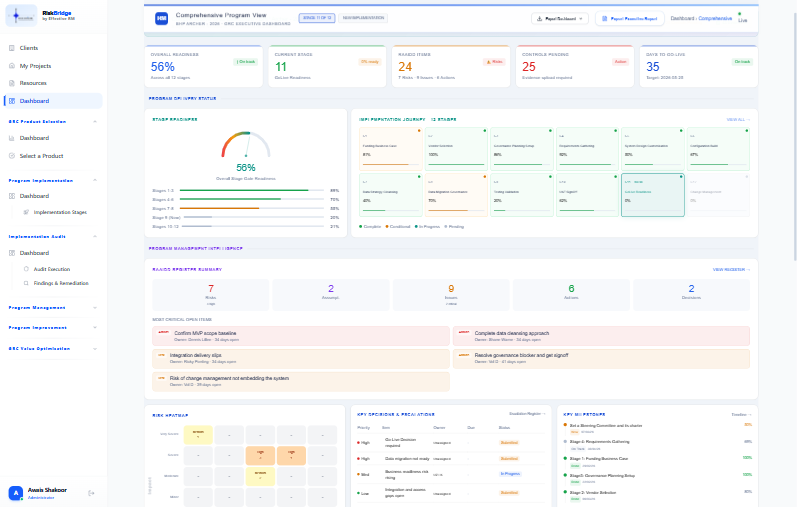Click the Select a Product icon
Image resolution: width=797 pixels, height=507 pixels.
pos(12,156)
